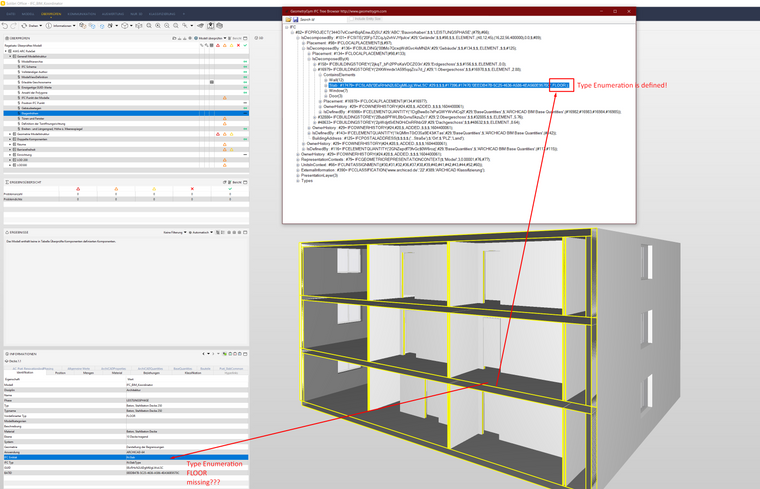The height and width of the screenshot is (489, 760).
Task: Click the save disk icon in IFC Tree Browser
Action: point(295,19)
